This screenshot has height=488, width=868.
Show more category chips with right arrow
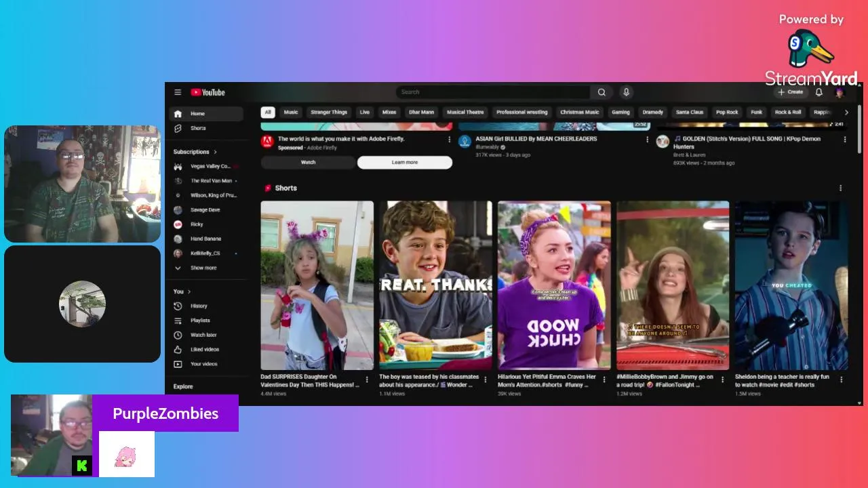846,113
